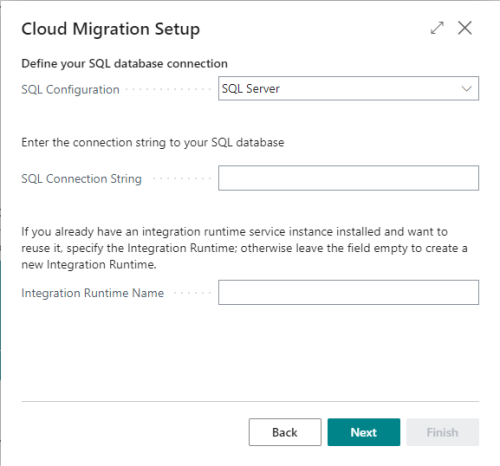Focus the SQL Connection String field
Viewport: 500px width, 466px height.
348,178
